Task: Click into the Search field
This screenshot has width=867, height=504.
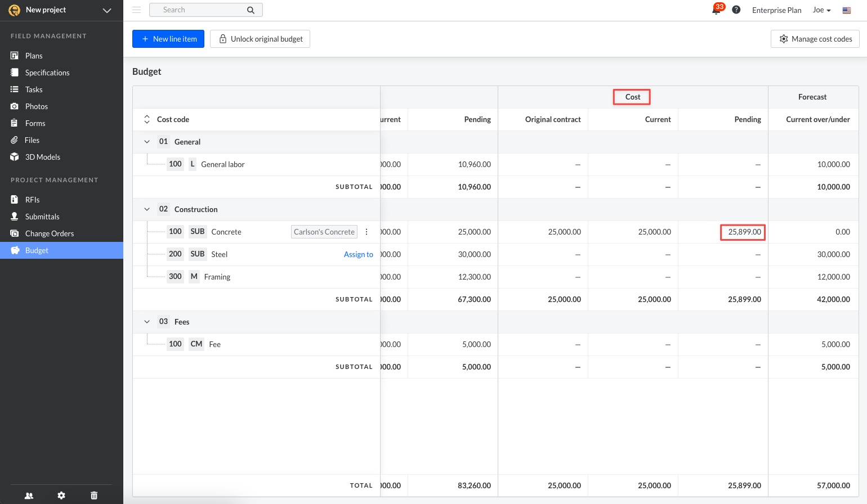Action: tap(200, 10)
